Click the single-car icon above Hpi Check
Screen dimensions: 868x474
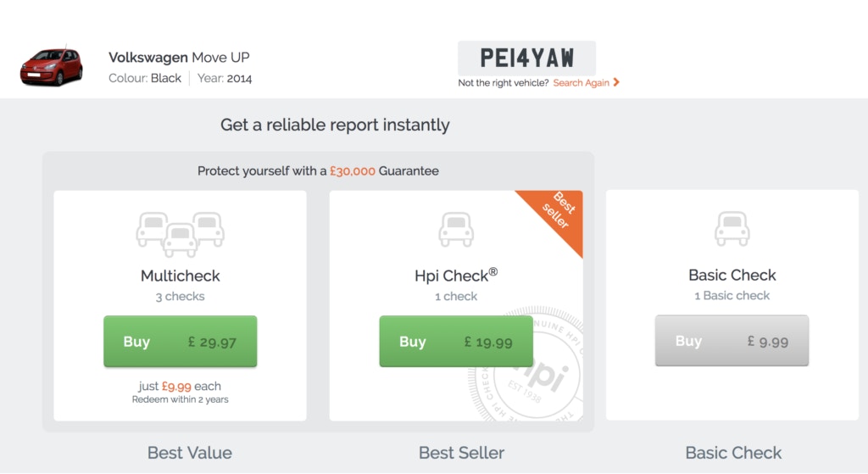click(456, 229)
